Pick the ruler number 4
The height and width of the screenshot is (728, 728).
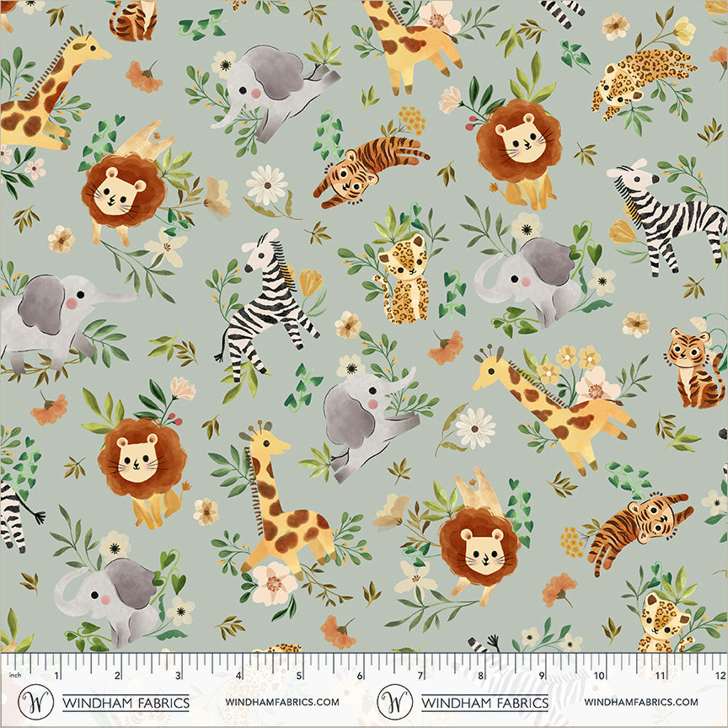coord(238,675)
